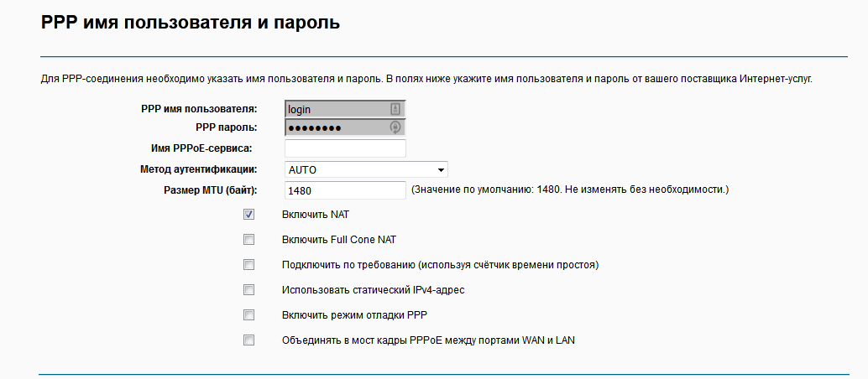Click the 'PPP имя пользователя и пароль' heading
Viewport: 868px width, 379px height.
click(191, 23)
